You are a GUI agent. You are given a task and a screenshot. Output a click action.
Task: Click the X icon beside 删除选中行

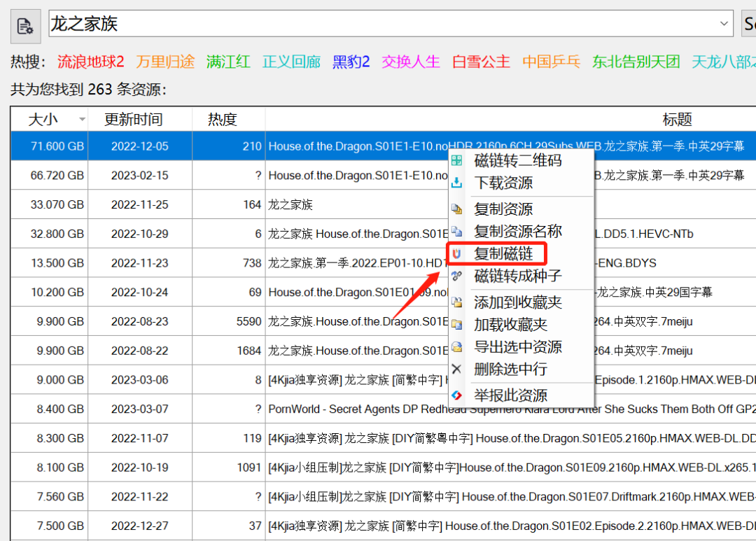click(456, 369)
